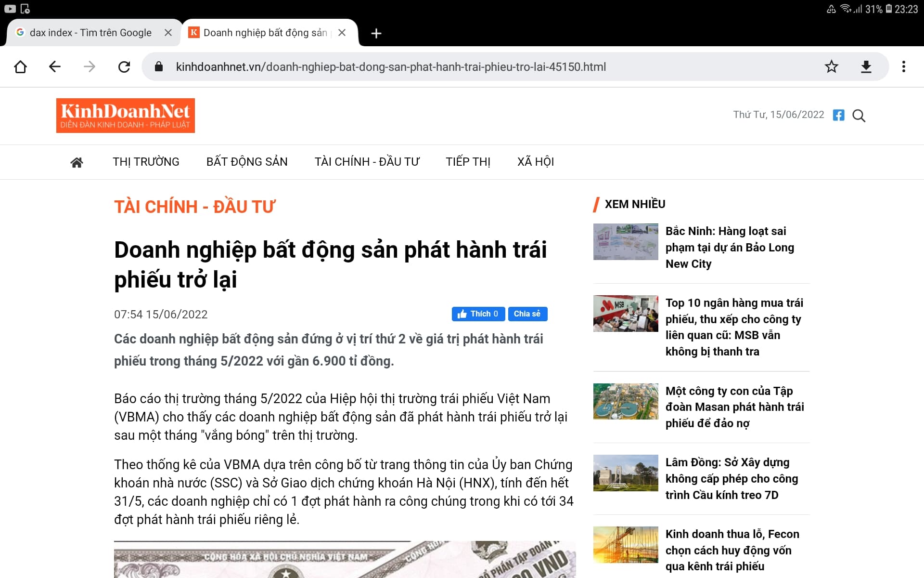Navigate back with the back arrow
924x578 pixels.
55,66
